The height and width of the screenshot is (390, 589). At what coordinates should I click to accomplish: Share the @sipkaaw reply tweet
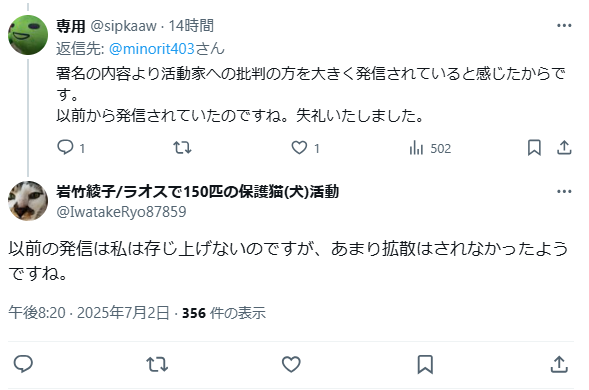click(x=564, y=148)
